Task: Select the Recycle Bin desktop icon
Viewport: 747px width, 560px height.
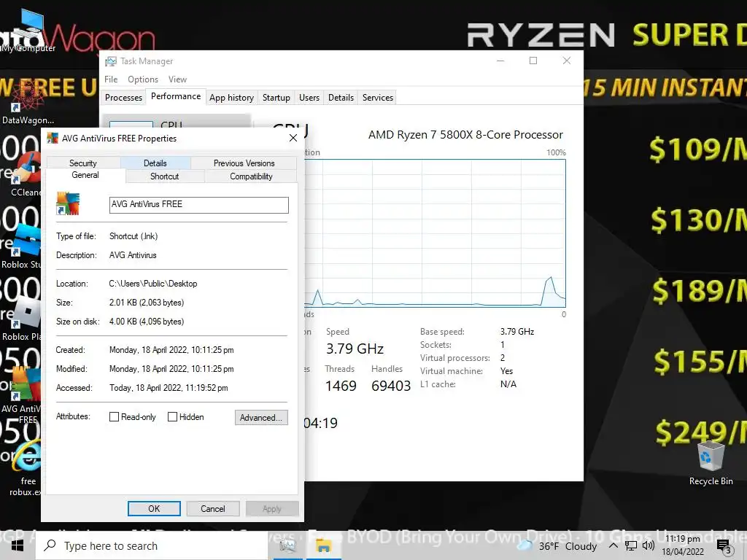Action: [x=711, y=462]
